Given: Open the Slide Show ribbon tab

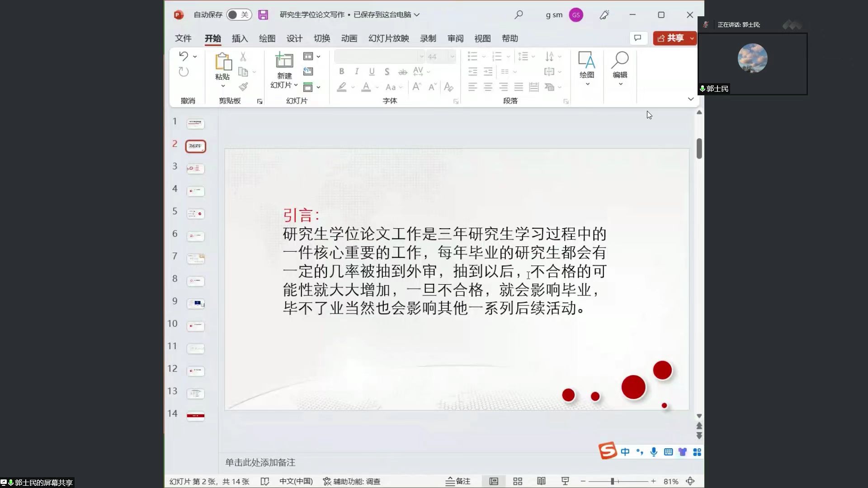Looking at the screenshot, I should (388, 38).
